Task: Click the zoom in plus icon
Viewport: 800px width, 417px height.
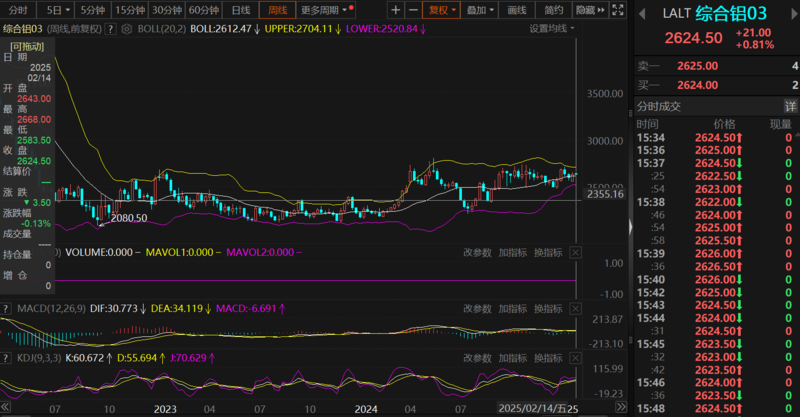Action: coord(396,10)
